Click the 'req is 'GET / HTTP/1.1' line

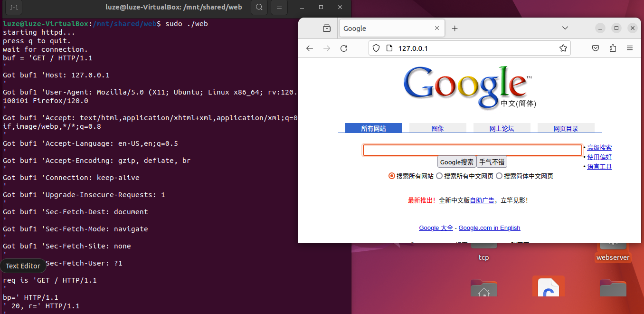tap(50, 280)
